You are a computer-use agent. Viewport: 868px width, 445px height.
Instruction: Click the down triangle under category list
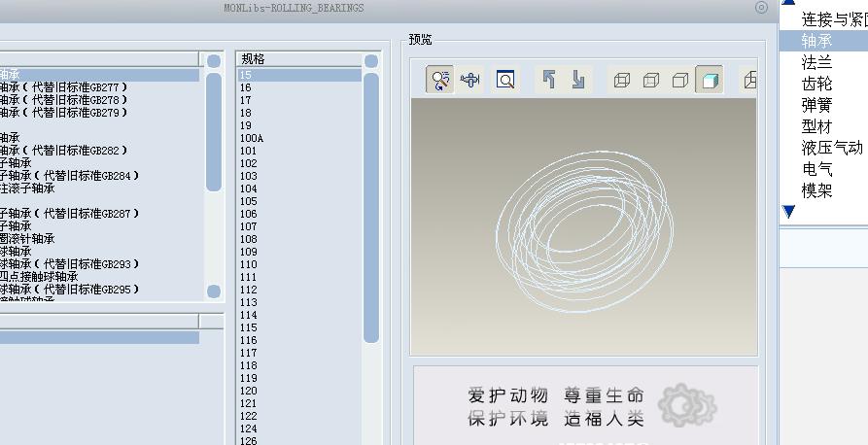pyautogui.click(x=789, y=212)
